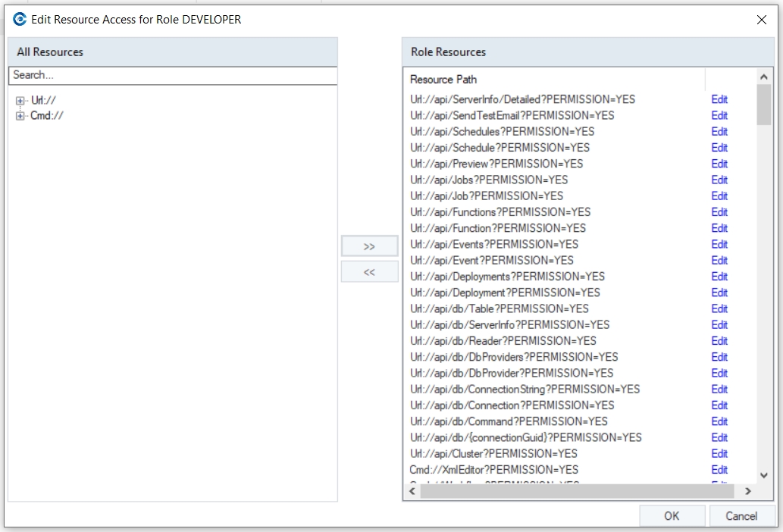
Task: Expand the Cmd:// tree node
Action: coord(20,116)
